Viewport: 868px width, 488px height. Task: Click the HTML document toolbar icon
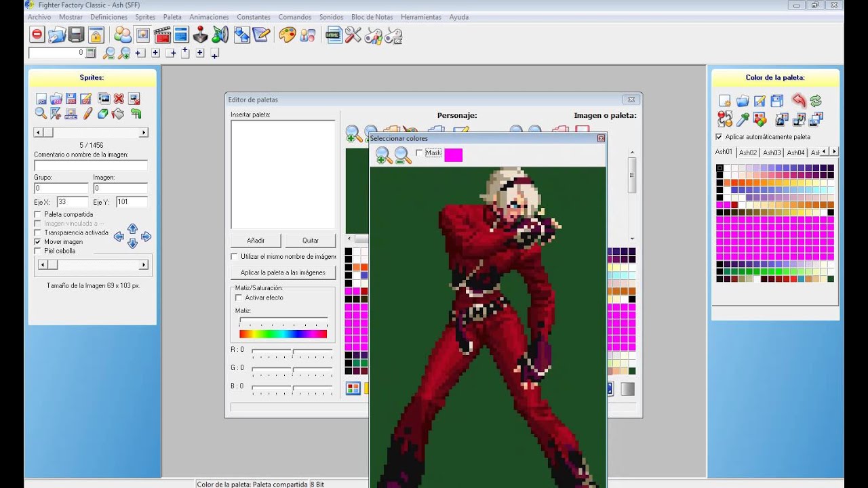pos(334,35)
